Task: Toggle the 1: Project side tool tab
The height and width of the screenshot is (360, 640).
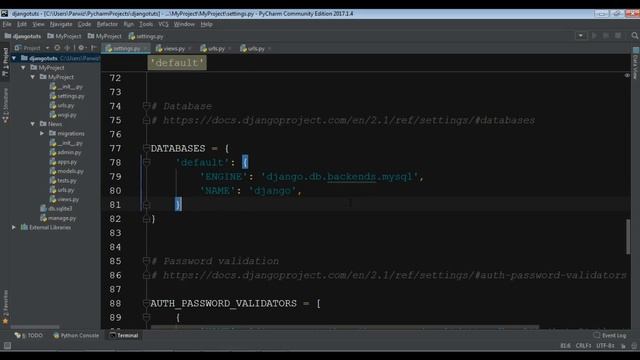Action: coord(5,62)
